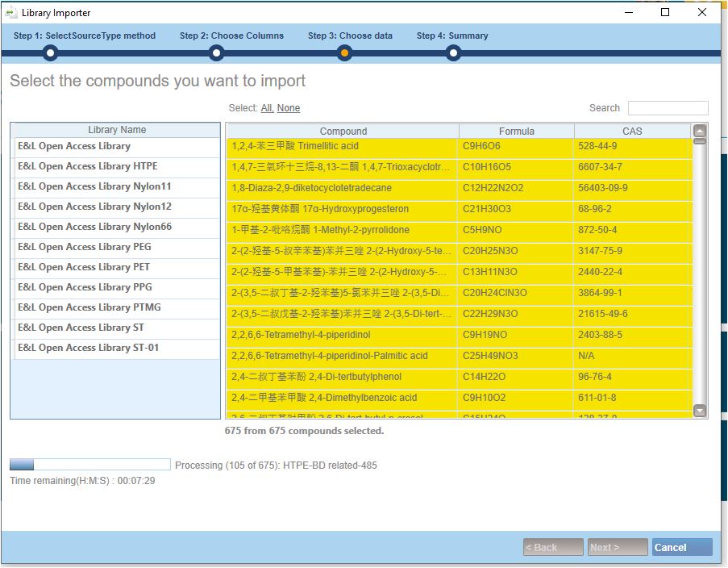
Task: Click the Library Importer app icon in title bar
Action: 10,13
